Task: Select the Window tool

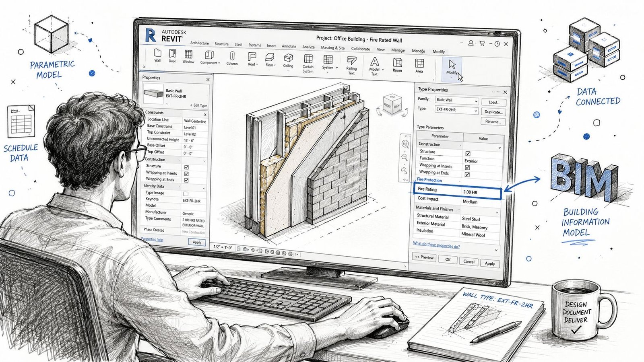Action: (188, 57)
